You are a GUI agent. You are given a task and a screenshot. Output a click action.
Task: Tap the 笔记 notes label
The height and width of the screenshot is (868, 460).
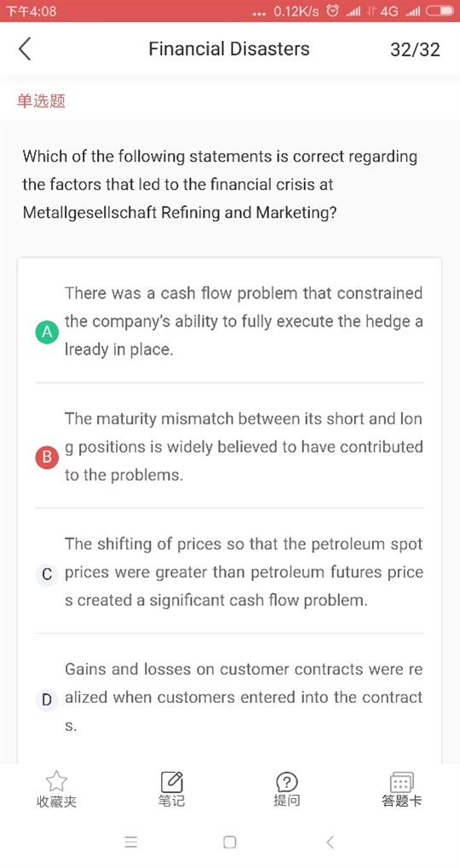click(172, 801)
